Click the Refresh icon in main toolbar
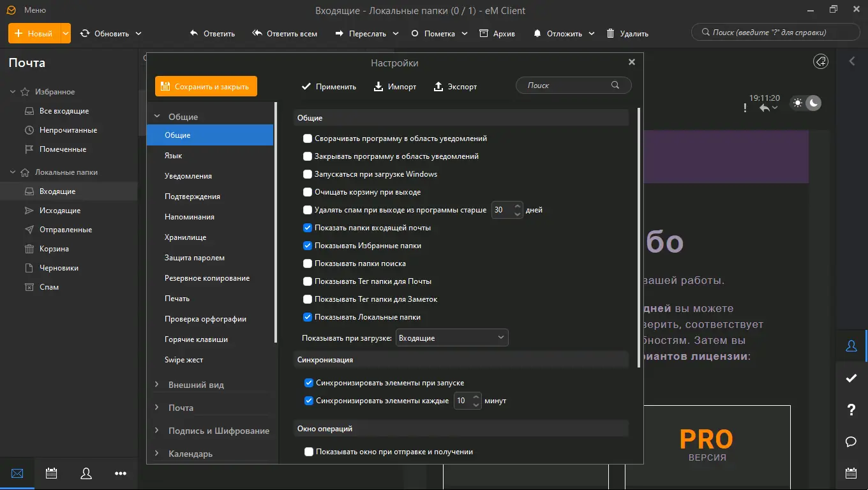The image size is (868, 490). (x=85, y=33)
